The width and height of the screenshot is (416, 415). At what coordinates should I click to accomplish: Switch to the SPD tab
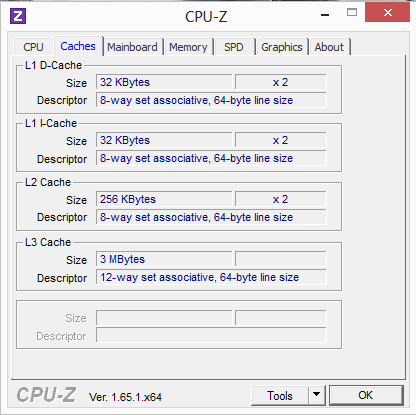click(x=234, y=47)
